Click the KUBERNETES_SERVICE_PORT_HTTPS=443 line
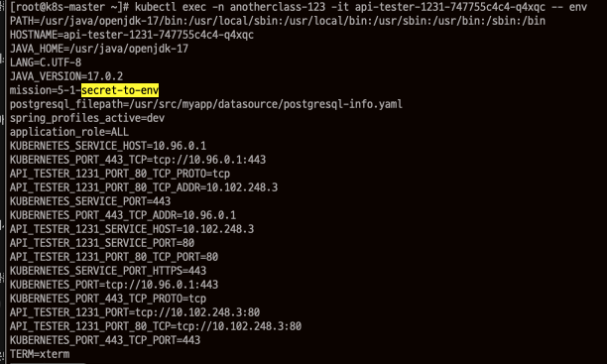The image size is (607, 364). coord(108,271)
